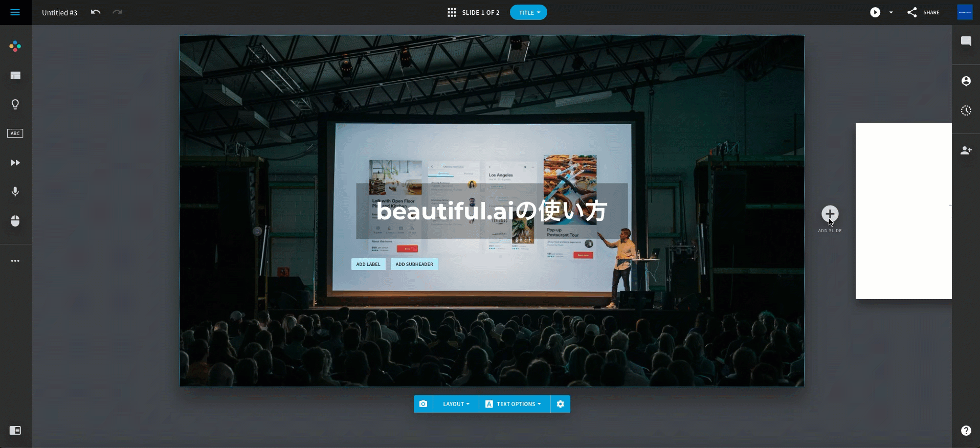Expand the play options arrow
Image resolution: width=980 pixels, height=448 pixels.
coord(891,12)
